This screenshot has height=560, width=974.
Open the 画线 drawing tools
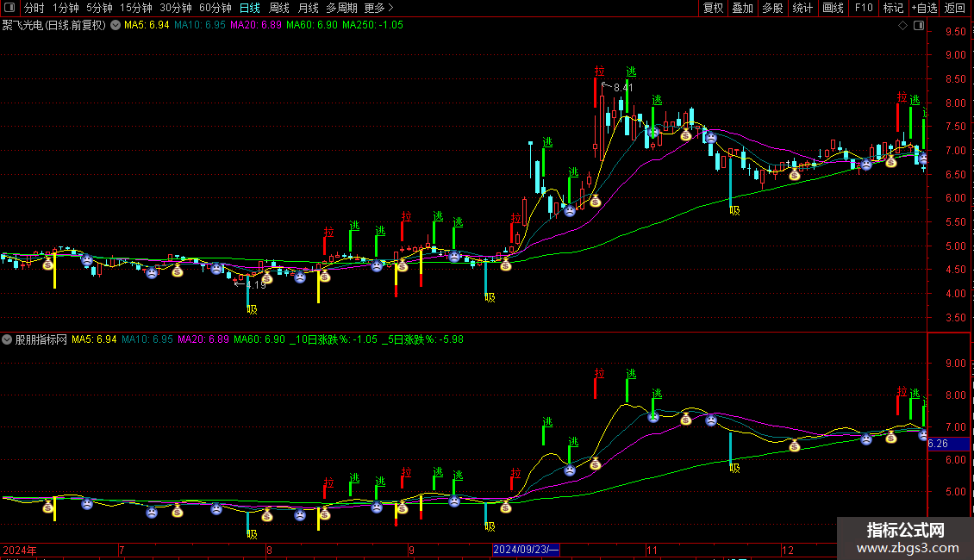[833, 8]
